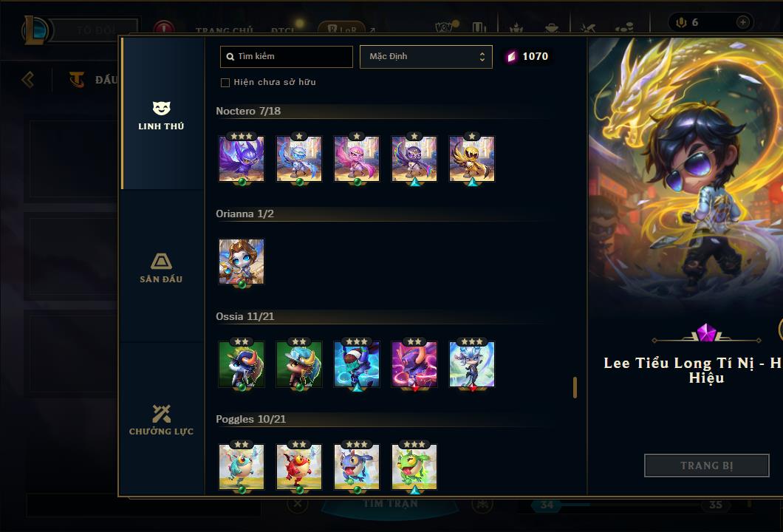Select the Orianna little legend thumbnail

pyautogui.click(x=242, y=262)
